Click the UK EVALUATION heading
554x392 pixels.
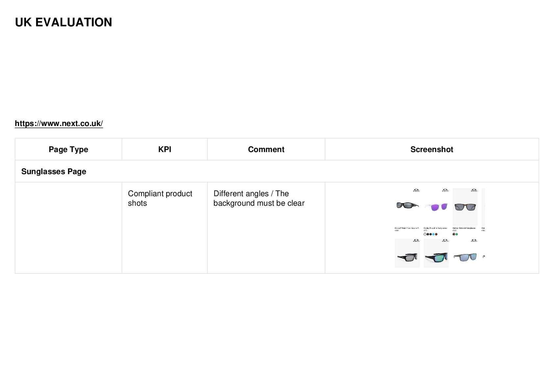tap(63, 22)
